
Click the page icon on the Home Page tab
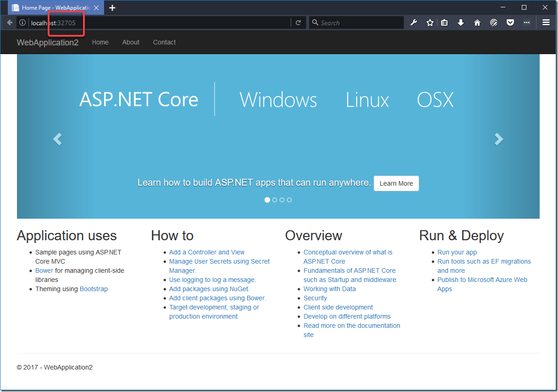[16, 8]
